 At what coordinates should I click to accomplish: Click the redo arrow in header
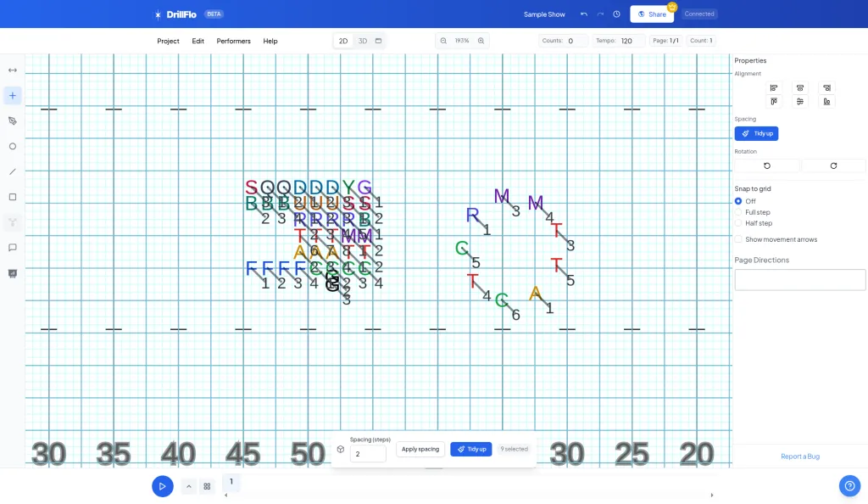click(x=600, y=14)
